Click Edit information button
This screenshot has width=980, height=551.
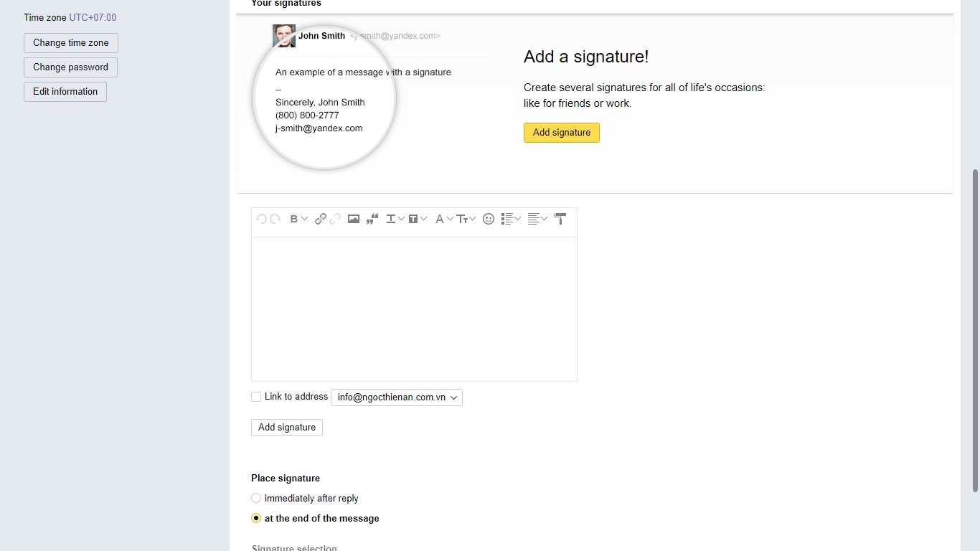click(x=65, y=92)
